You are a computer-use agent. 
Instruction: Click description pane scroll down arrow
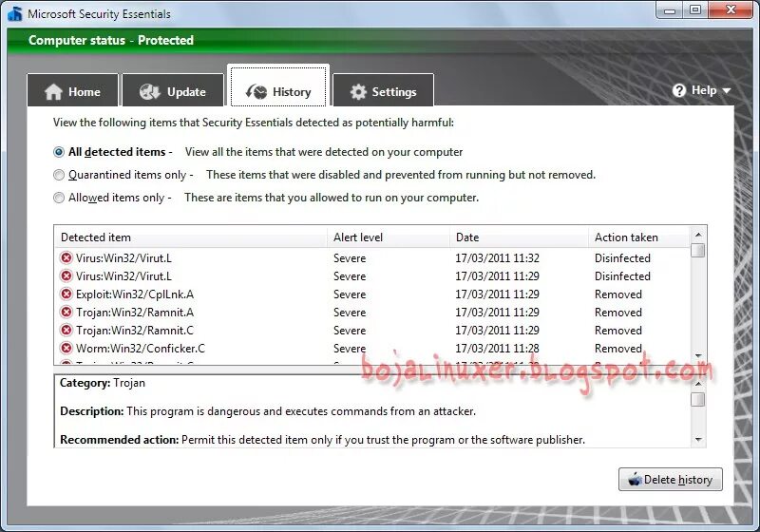[698, 440]
